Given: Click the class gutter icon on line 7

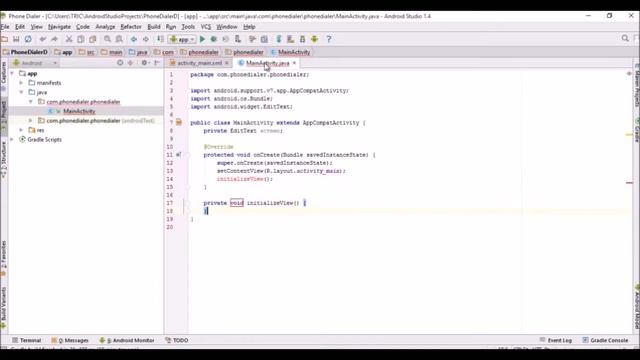Looking at the screenshot, I should [179, 122].
